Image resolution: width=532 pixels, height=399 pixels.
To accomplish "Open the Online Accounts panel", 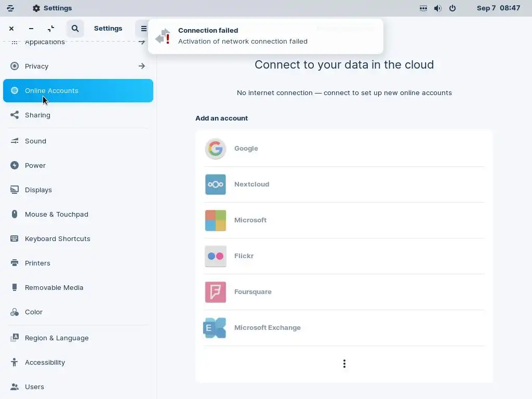I will (x=78, y=90).
